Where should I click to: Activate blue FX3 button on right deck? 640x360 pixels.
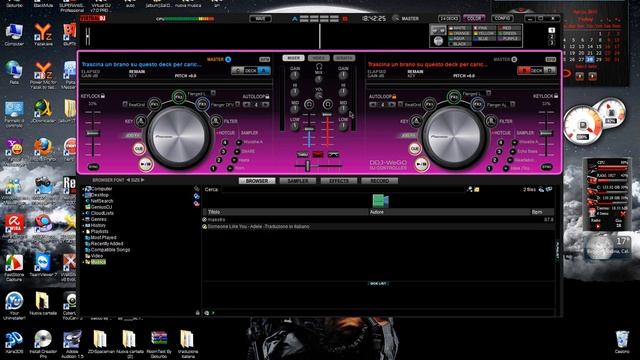(x=478, y=104)
